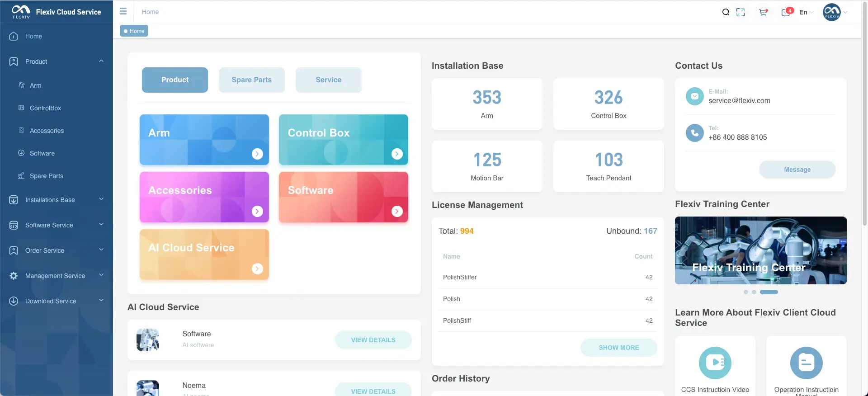Click the page vertical scrollbar
This screenshot has width=868, height=396.
[865, 113]
